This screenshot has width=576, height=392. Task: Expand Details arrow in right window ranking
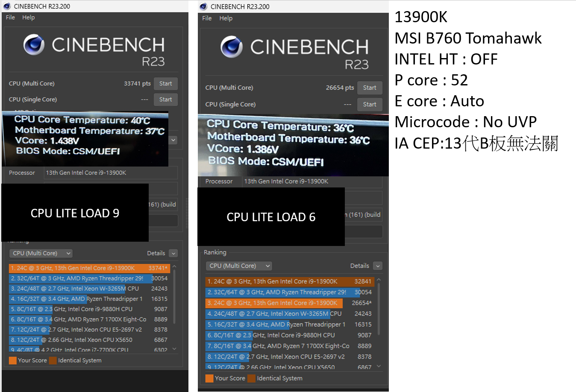(378, 266)
